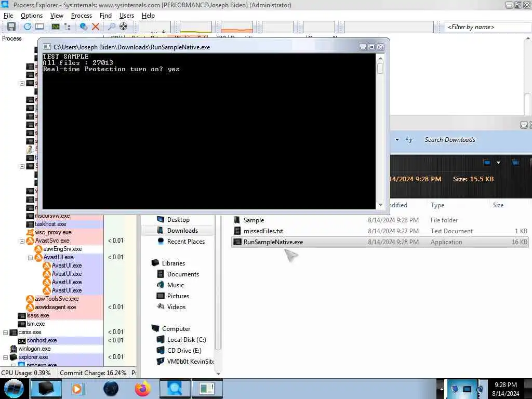The image size is (532, 399).
Task: Open the File menu
Action: pos(8,16)
